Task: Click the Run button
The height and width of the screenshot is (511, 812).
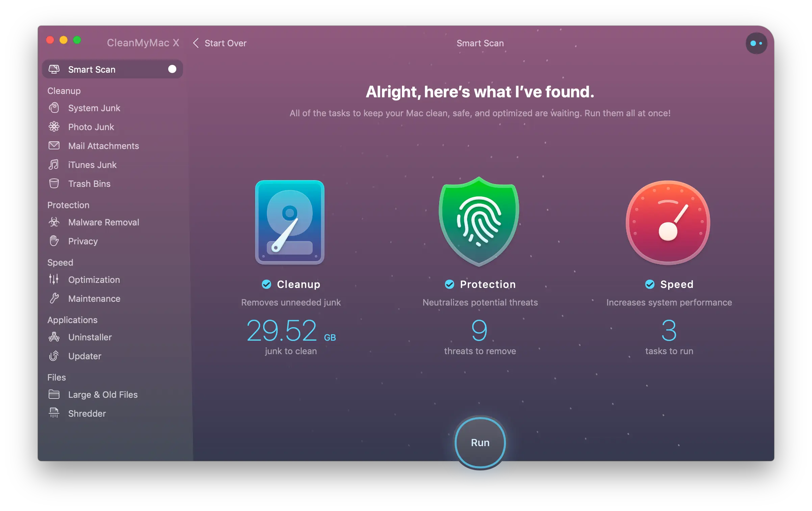Action: click(480, 442)
